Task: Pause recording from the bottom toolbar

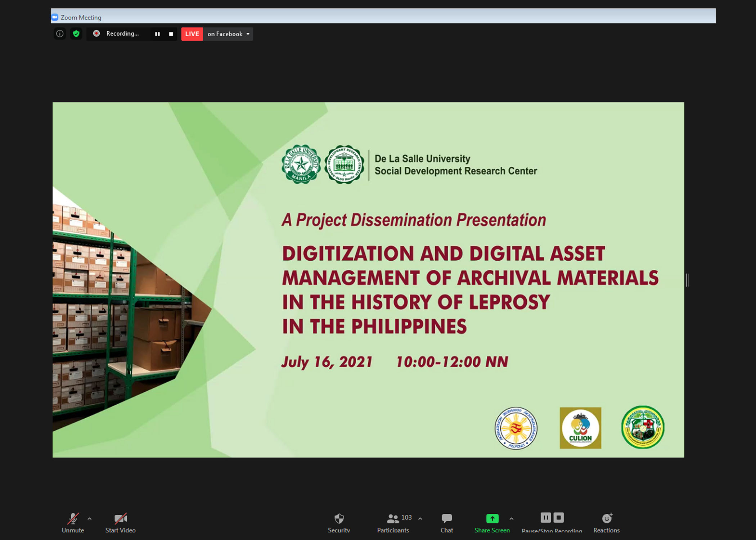Action: (x=545, y=518)
